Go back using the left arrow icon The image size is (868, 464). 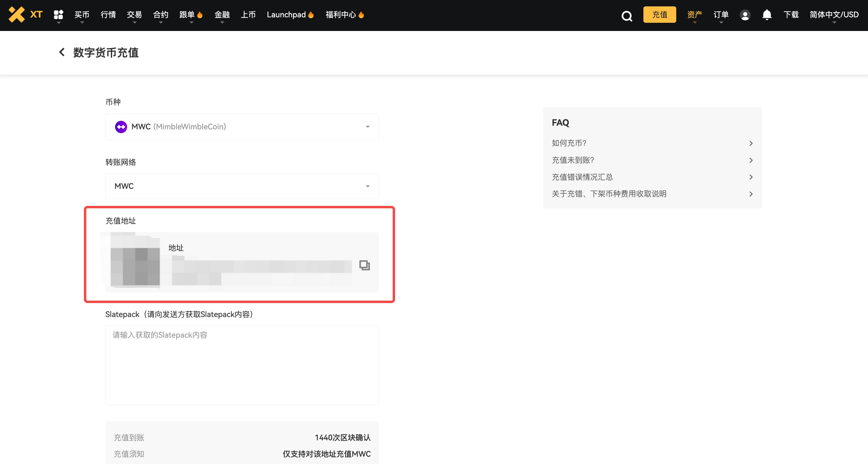pos(62,52)
